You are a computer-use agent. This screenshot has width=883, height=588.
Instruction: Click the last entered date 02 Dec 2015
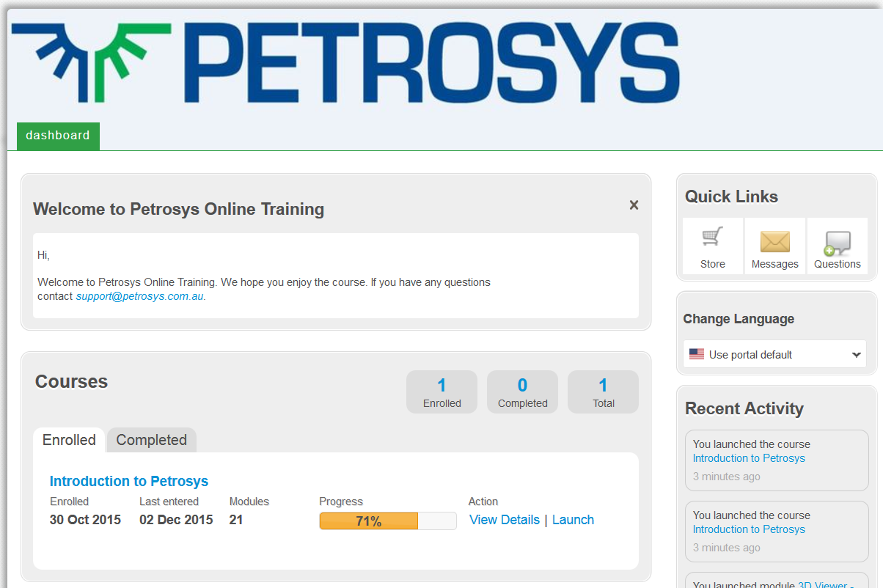176,520
